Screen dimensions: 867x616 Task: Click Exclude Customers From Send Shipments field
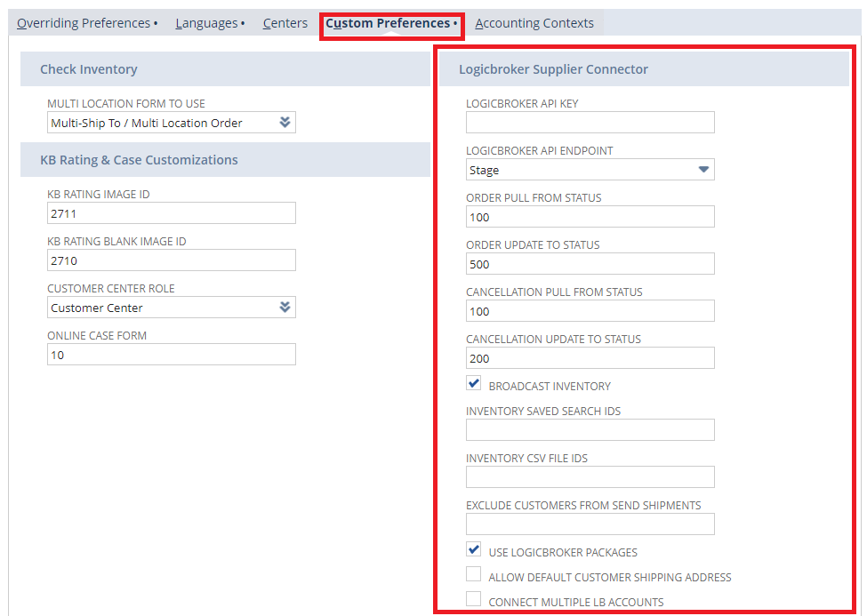[x=590, y=524]
